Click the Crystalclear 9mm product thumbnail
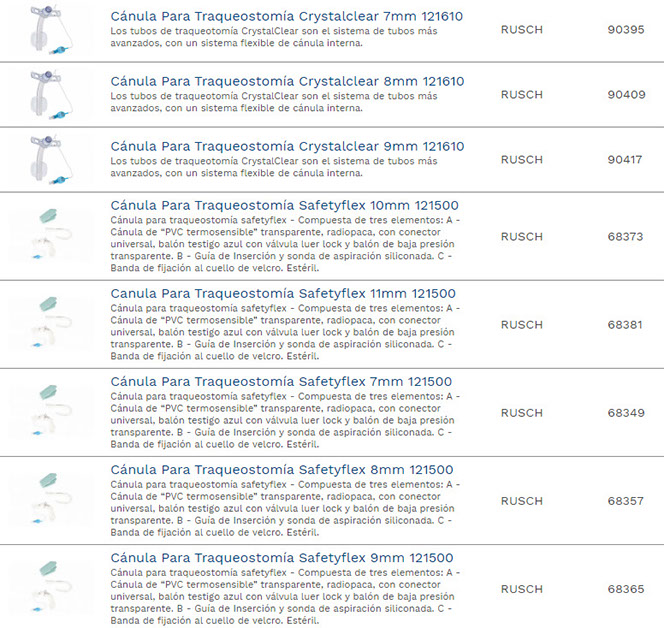The width and height of the screenshot is (664, 628). tap(48, 160)
